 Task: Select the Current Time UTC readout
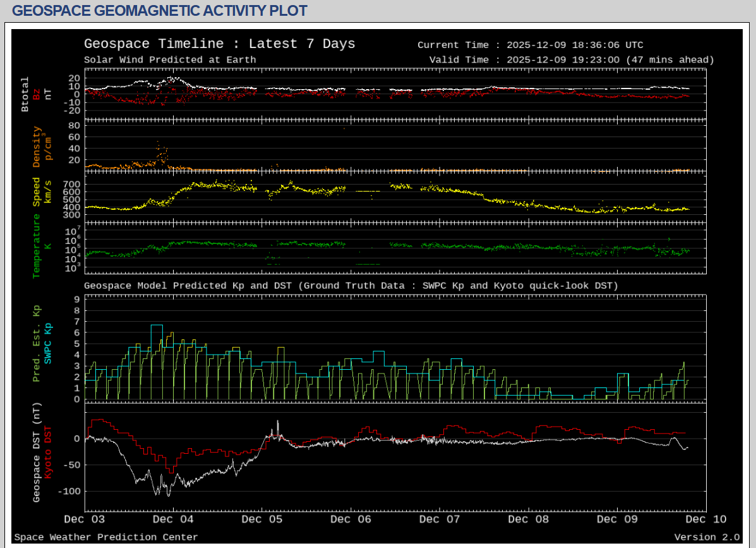[x=530, y=45]
